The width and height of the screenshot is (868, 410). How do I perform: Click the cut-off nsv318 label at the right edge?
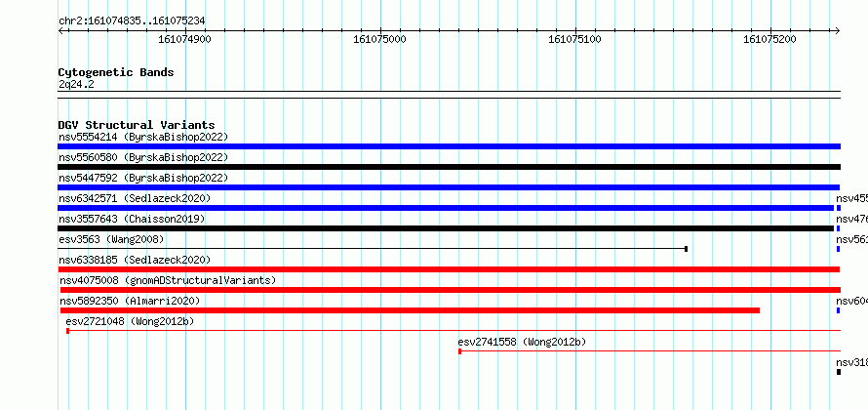tap(852, 362)
